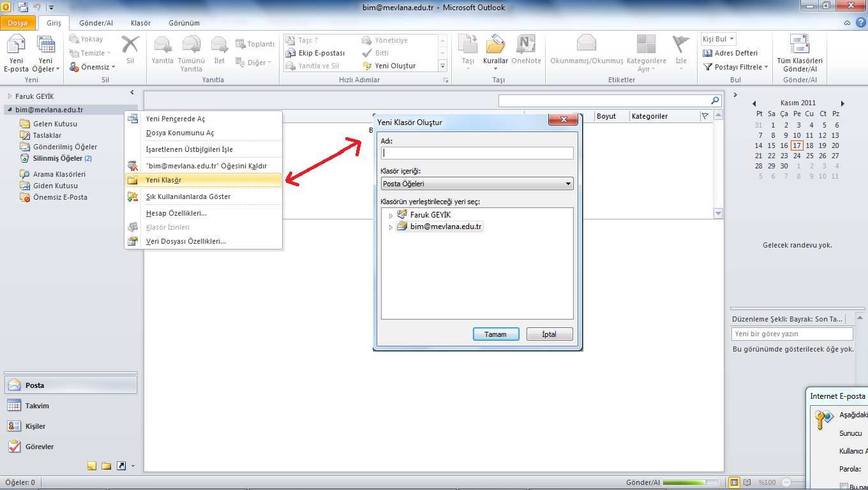
Task: Choose Sık Kullanılanlarda Göster
Action: tap(203, 197)
